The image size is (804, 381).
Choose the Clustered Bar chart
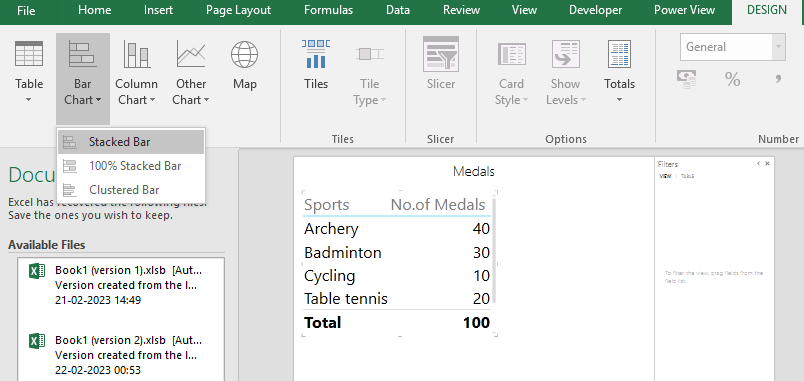coord(131,190)
